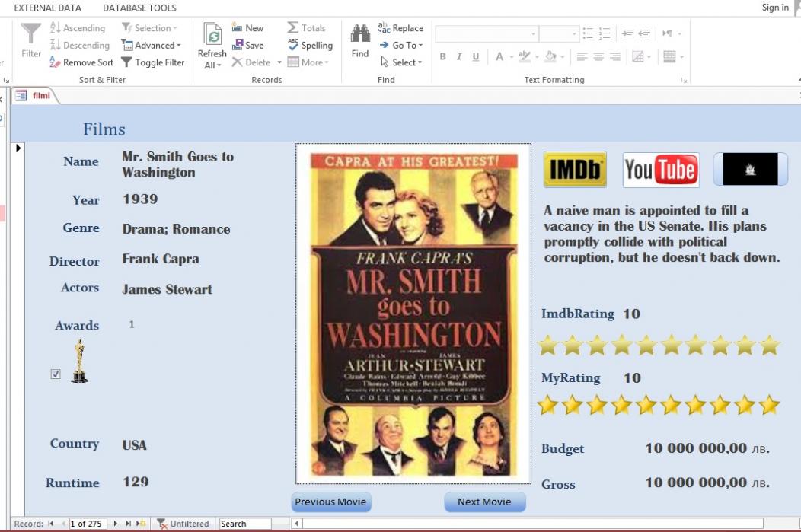
Task: Click the horizontal scrollbar left arrow
Action: pyautogui.click(x=296, y=524)
